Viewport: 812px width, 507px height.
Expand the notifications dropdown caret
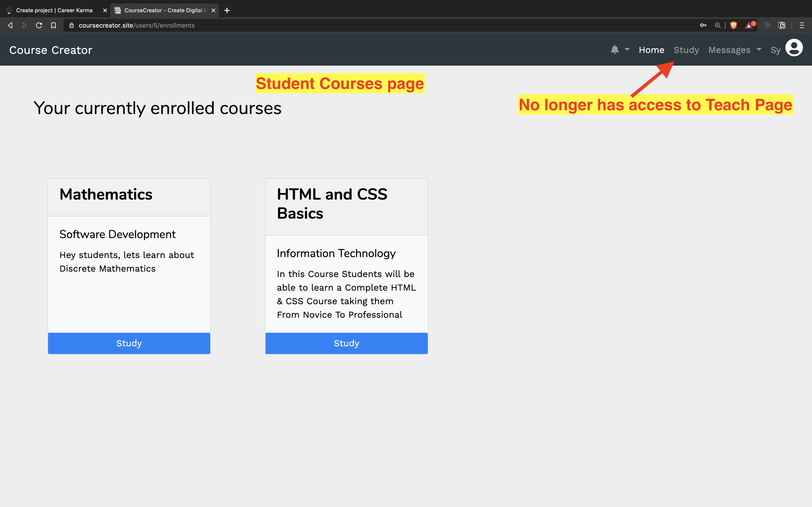pyautogui.click(x=627, y=50)
